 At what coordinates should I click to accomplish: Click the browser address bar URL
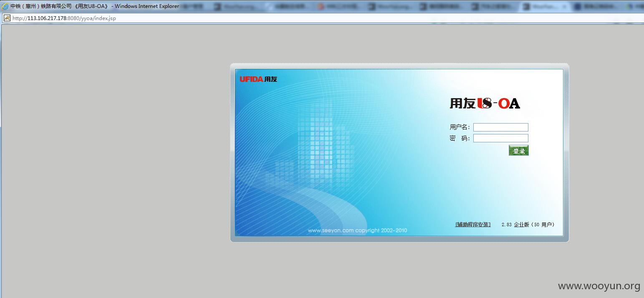click(64, 18)
